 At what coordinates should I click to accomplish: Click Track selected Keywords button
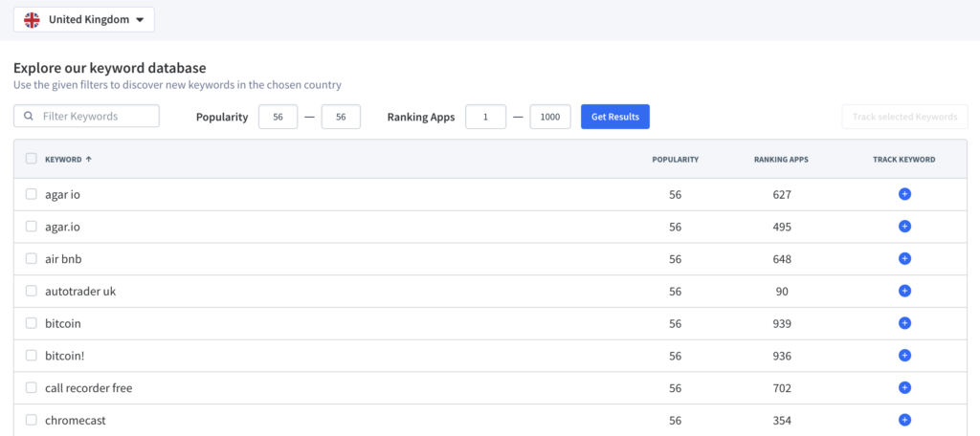(x=904, y=117)
